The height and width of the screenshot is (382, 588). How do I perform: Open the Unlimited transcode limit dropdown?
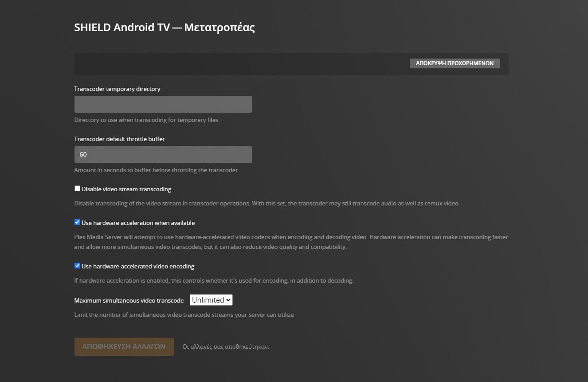211,300
